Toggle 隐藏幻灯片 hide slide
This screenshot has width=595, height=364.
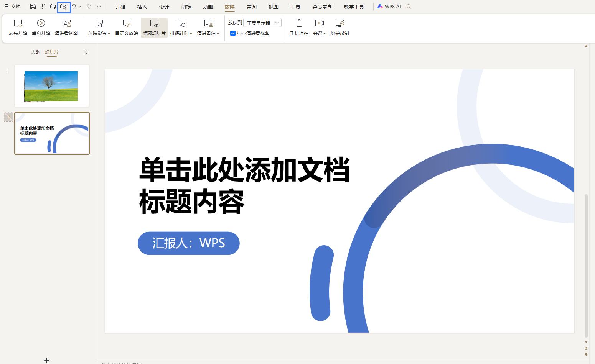click(x=154, y=28)
